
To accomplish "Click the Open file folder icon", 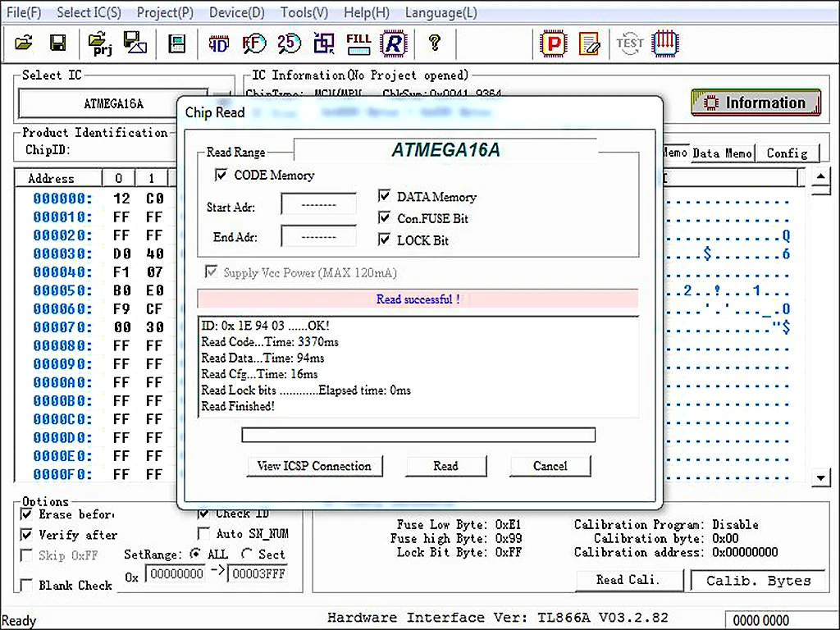I will pos(24,43).
